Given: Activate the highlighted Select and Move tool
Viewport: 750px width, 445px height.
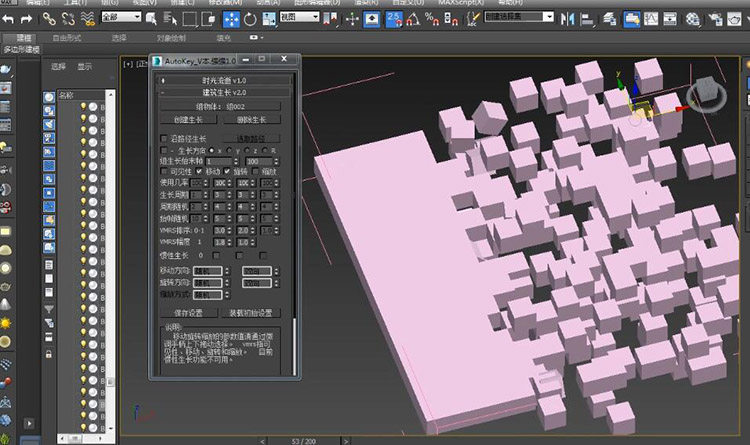Looking at the screenshot, I should click(x=231, y=18).
